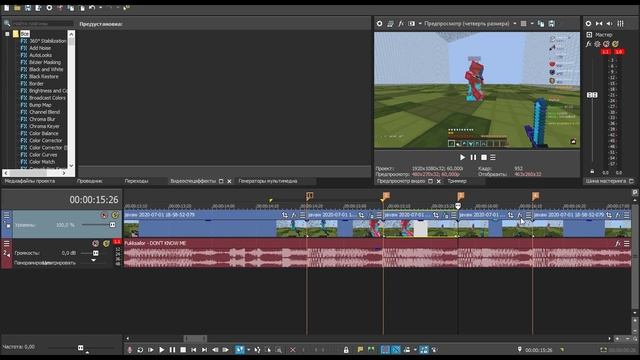Toggle split screen view in preview
This screenshot has width=640, height=360.
point(411,24)
